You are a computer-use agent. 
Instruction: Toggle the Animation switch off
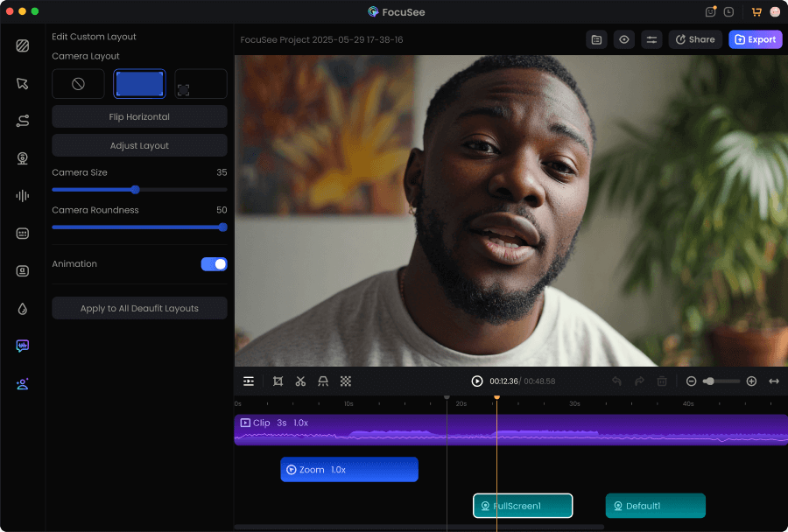click(214, 264)
